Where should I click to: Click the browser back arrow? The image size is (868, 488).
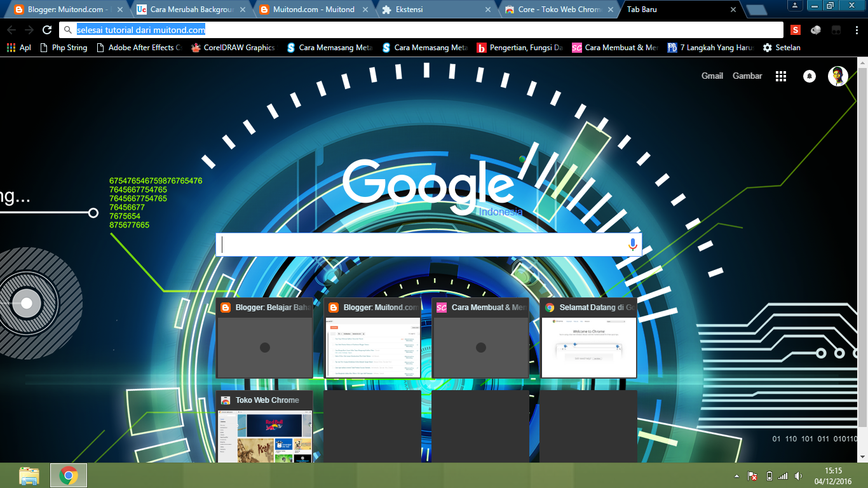pos(11,30)
